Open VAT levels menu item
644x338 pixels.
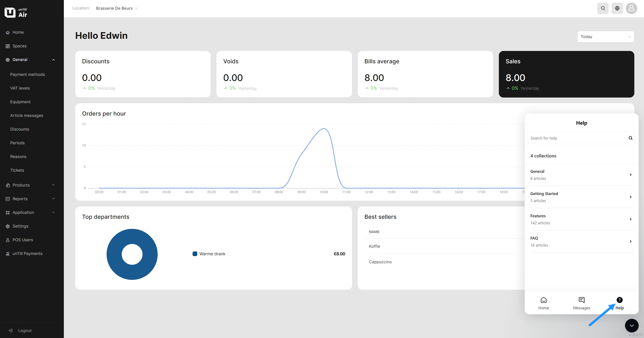pyautogui.click(x=20, y=88)
